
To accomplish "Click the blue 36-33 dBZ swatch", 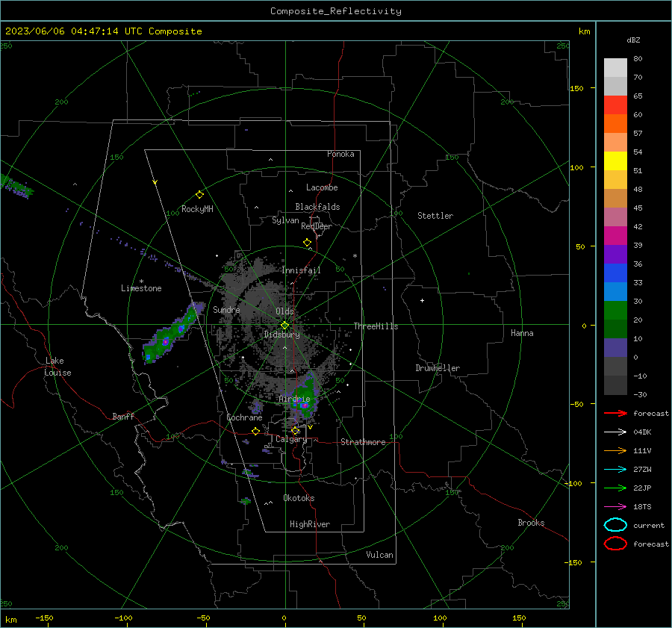I will pyautogui.click(x=615, y=273).
